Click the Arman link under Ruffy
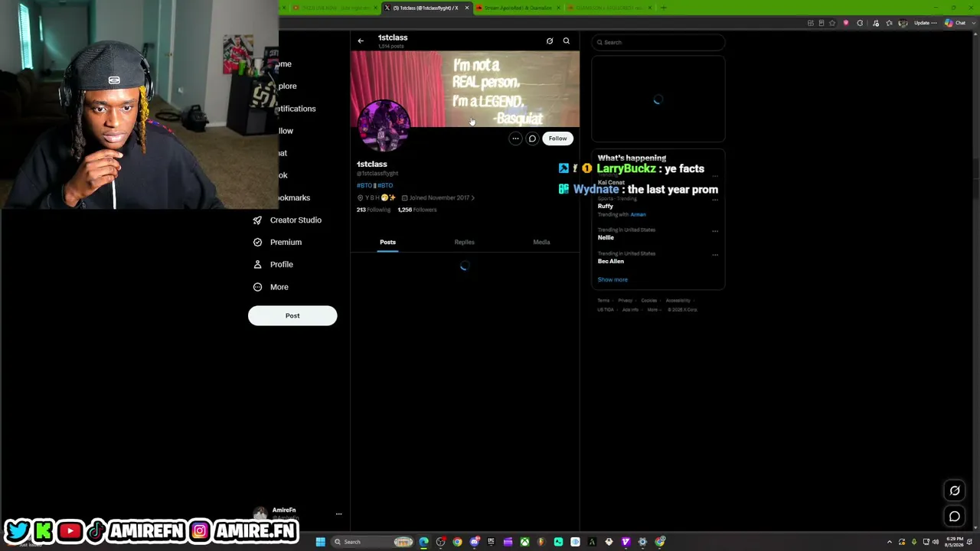Image resolution: width=980 pixels, height=551 pixels. tap(638, 214)
